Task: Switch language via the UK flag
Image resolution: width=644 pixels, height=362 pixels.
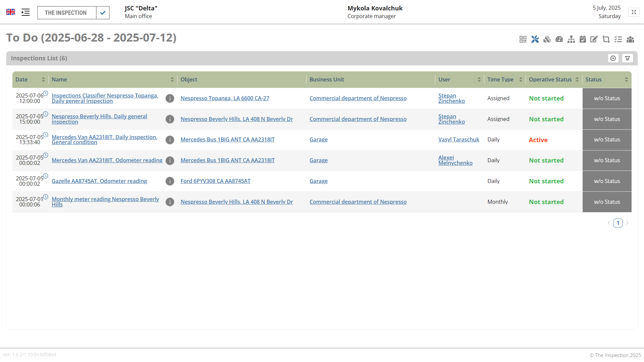Action: 11,12
